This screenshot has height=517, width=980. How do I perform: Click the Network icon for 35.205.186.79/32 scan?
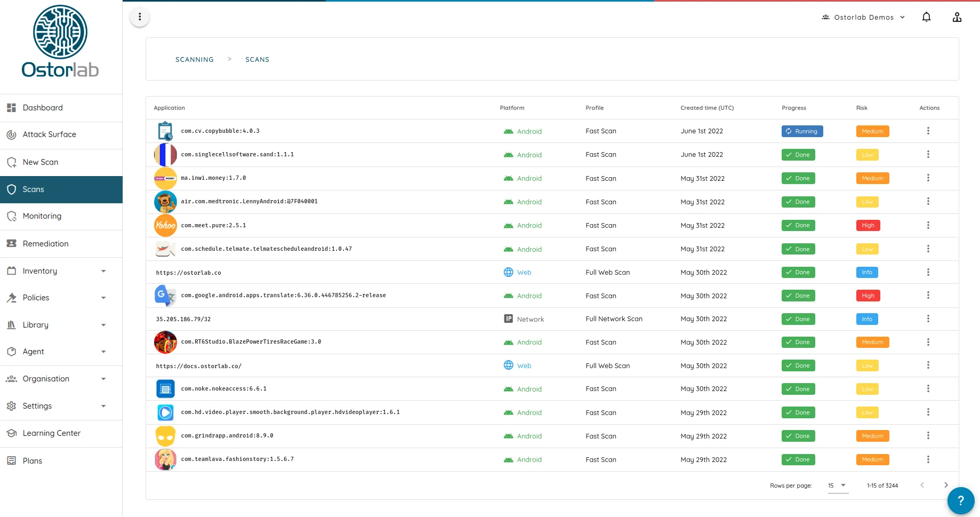pos(508,319)
